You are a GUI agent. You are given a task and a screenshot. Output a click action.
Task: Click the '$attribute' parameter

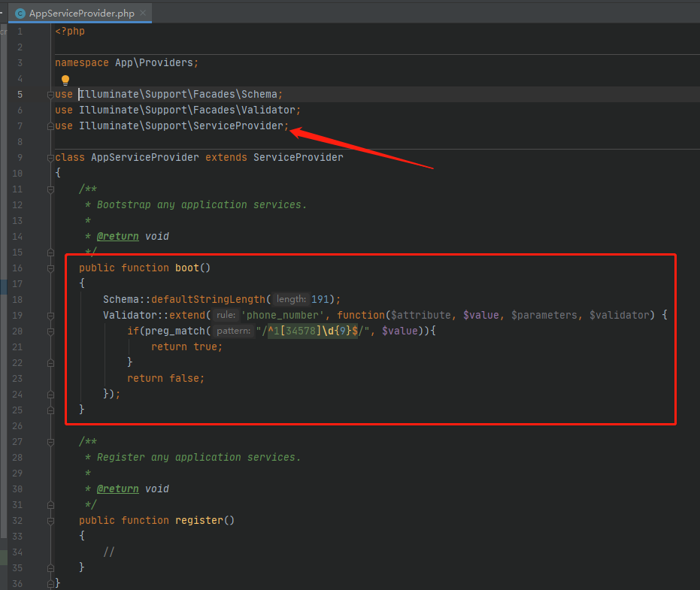click(421, 315)
